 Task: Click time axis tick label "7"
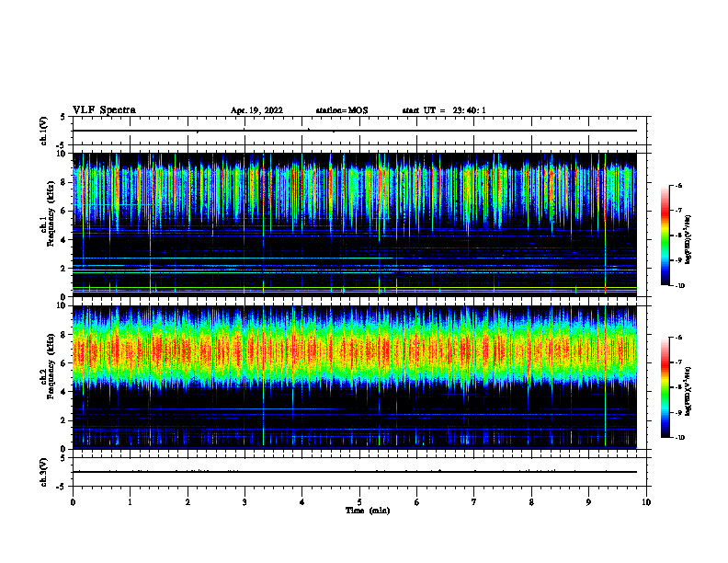point(474,502)
